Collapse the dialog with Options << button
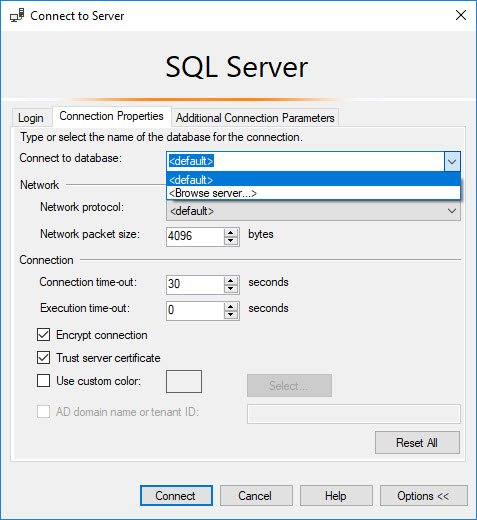The image size is (477, 520). click(424, 496)
